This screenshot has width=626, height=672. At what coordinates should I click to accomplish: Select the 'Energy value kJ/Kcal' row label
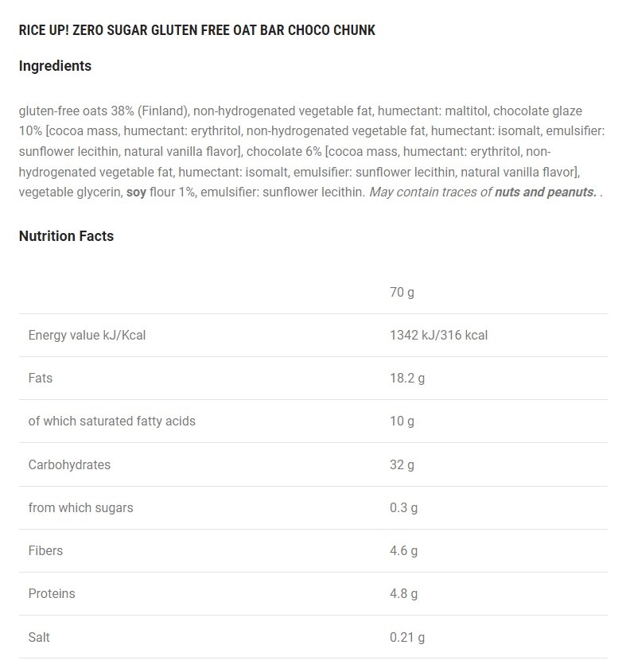[87, 335]
